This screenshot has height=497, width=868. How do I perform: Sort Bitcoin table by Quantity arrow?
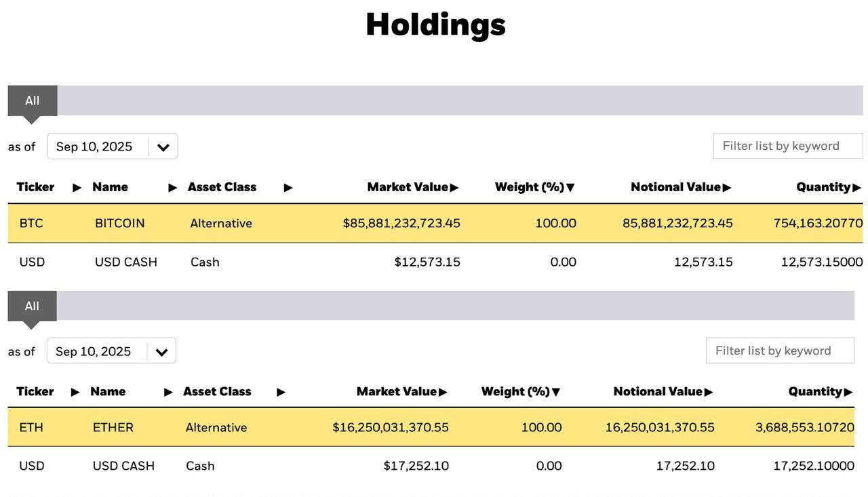point(857,188)
